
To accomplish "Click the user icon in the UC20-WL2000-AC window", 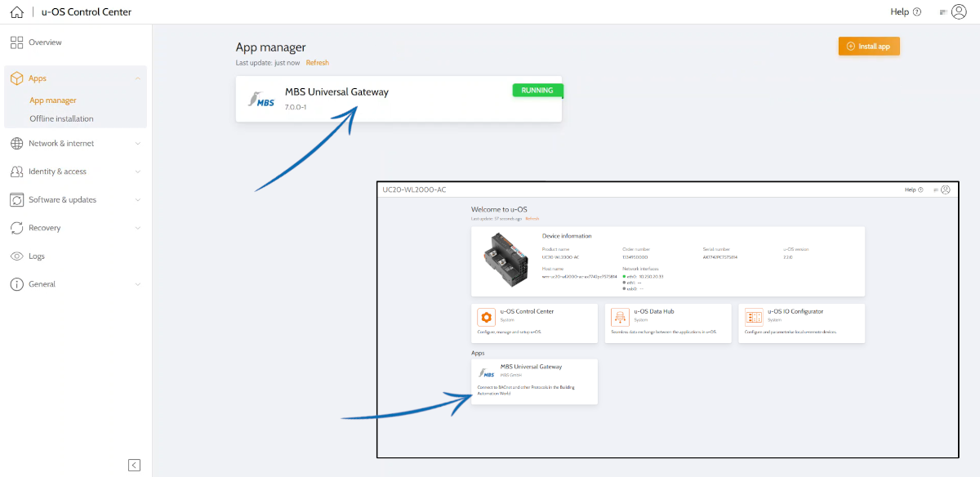I will pyautogui.click(x=945, y=189).
